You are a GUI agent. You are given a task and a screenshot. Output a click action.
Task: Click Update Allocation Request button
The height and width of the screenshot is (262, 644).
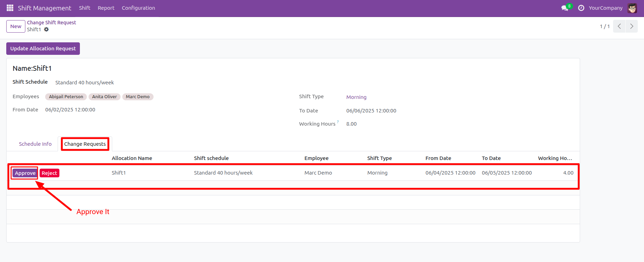43,49
